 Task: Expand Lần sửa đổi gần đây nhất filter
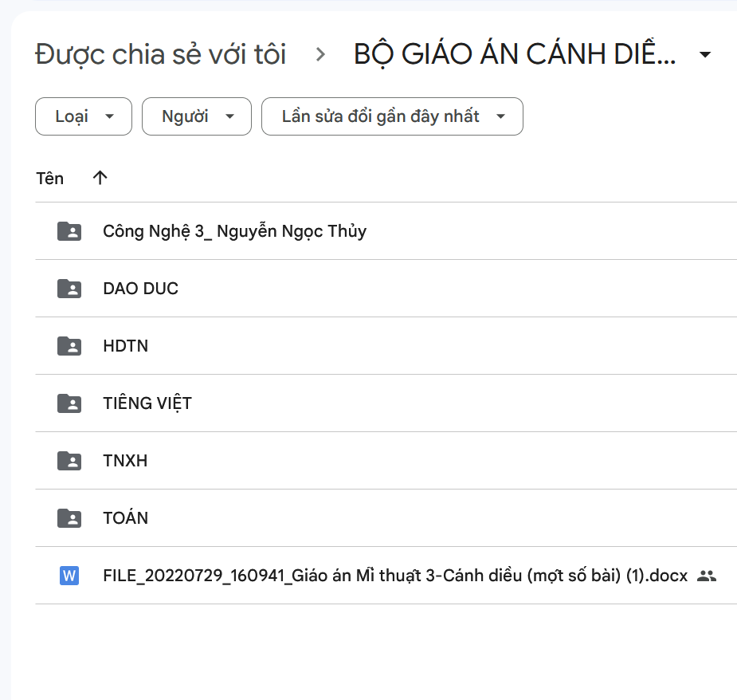pyautogui.click(x=392, y=116)
